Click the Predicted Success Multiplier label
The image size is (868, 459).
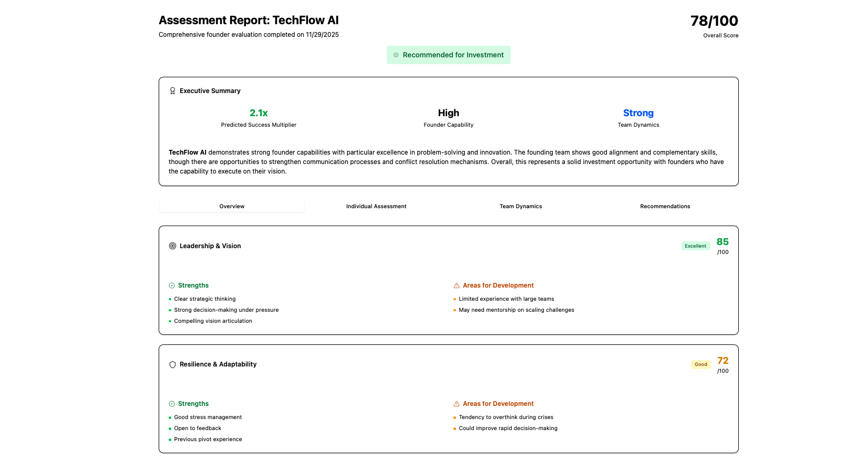pyautogui.click(x=259, y=125)
